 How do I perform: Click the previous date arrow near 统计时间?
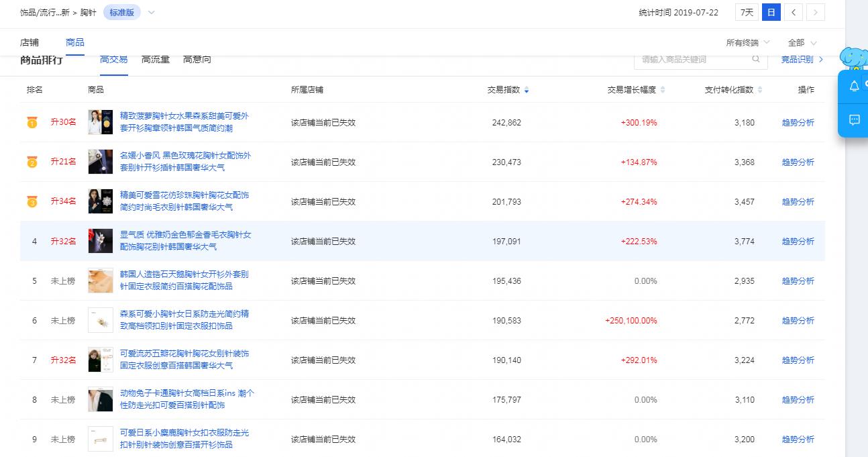795,11
